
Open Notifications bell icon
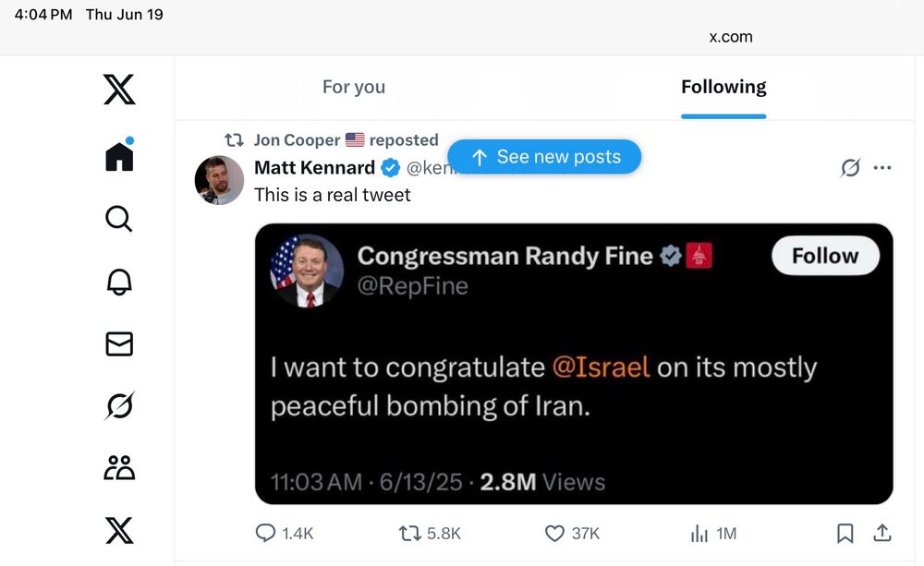point(119,282)
